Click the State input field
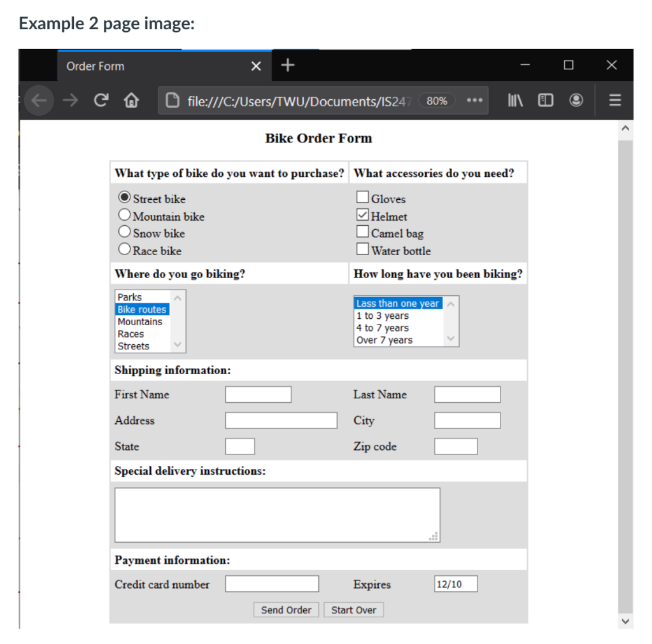652x644 pixels. (x=240, y=446)
